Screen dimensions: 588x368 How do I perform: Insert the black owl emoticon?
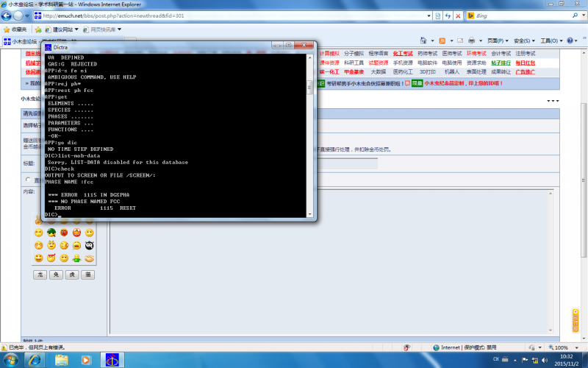[x=89, y=246]
